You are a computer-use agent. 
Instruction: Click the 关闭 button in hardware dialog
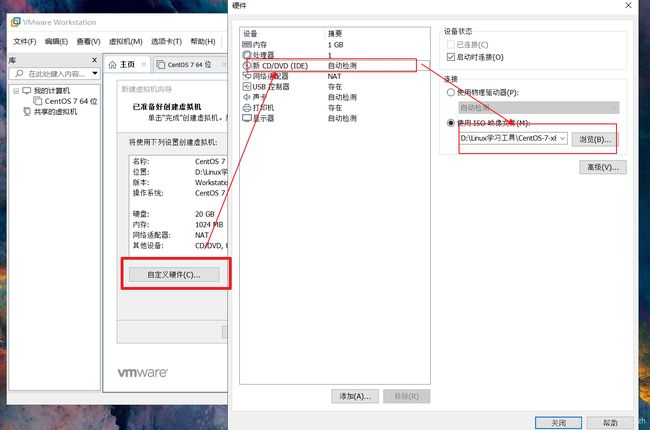tap(558, 423)
